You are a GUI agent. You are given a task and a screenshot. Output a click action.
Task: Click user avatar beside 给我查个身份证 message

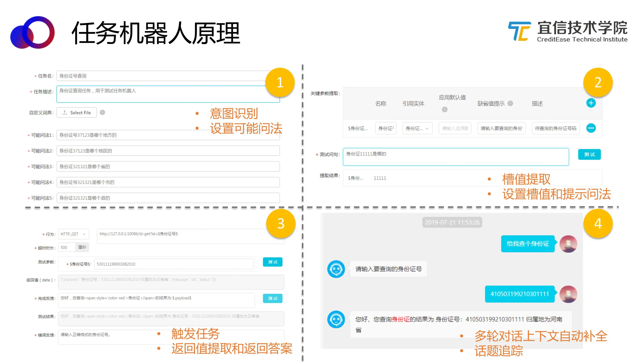click(x=568, y=244)
